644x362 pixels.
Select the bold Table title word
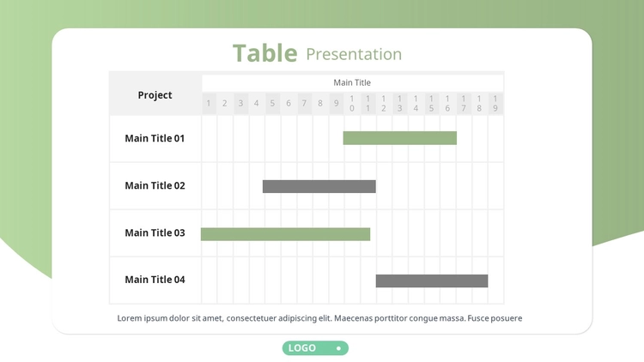click(265, 53)
